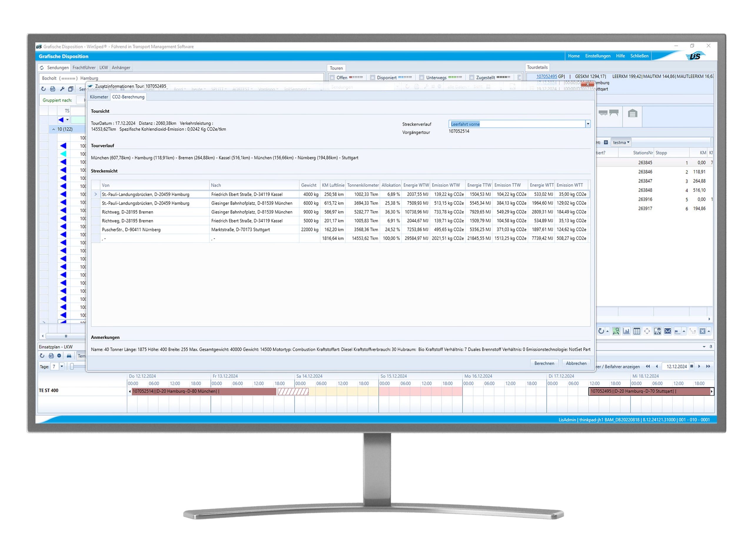Image resolution: width=756 pixels, height=552 pixels.
Task: Click the green map search icon
Action: [x=616, y=331]
